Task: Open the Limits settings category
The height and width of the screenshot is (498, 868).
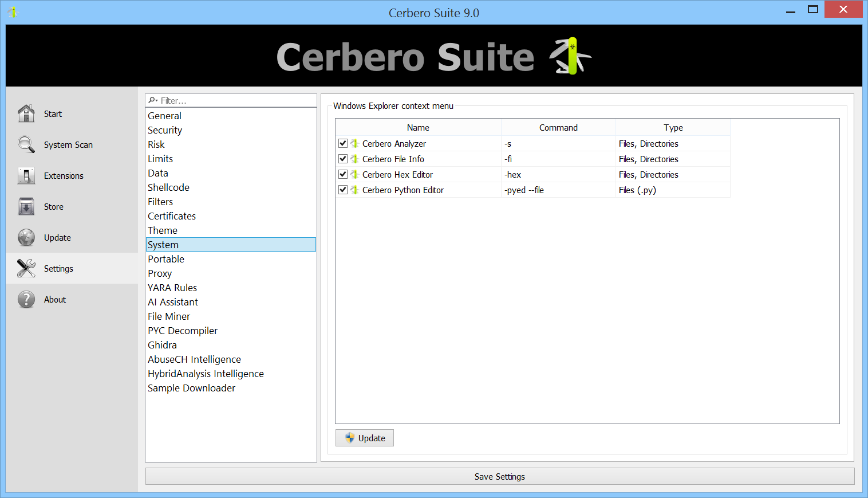Action: click(231, 159)
